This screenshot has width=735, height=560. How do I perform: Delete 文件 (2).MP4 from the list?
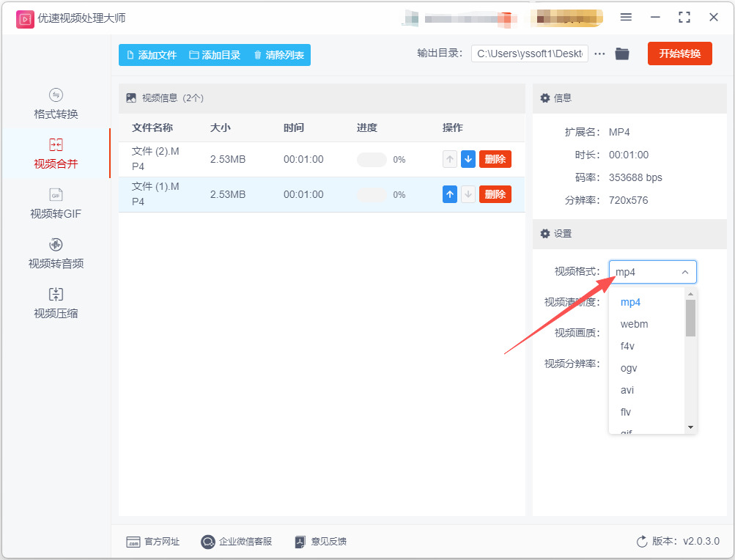[x=495, y=159]
